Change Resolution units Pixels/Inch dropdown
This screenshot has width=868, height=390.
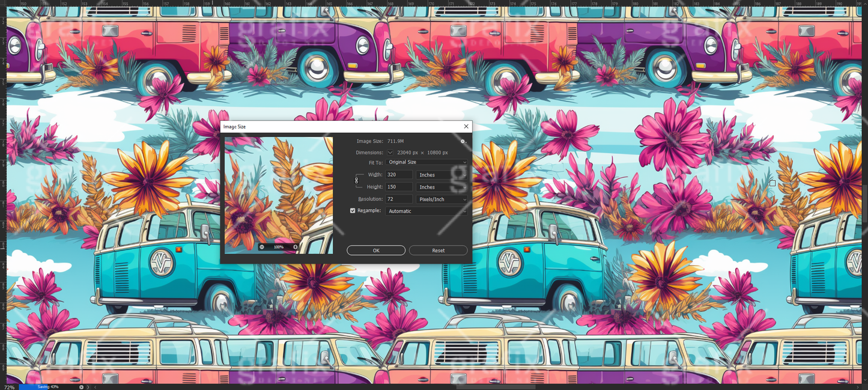point(442,200)
